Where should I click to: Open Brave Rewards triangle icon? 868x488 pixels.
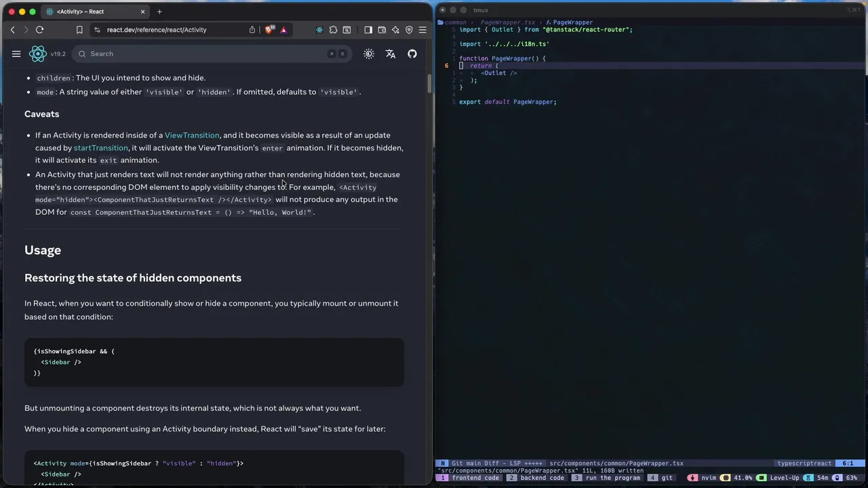point(283,30)
